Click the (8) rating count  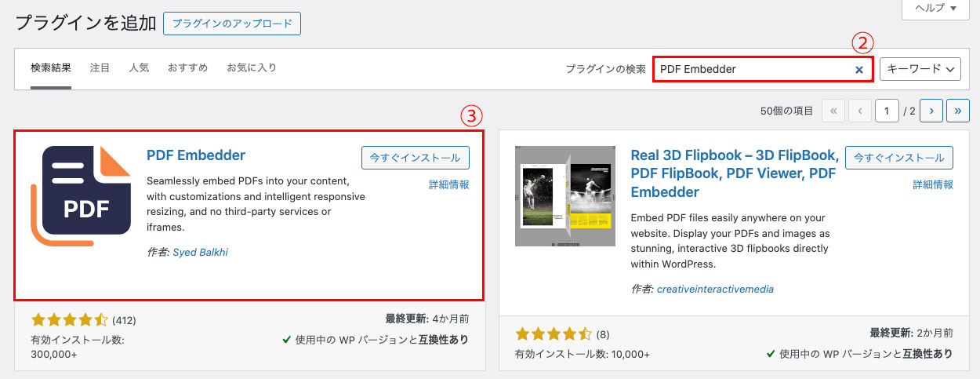click(x=604, y=334)
